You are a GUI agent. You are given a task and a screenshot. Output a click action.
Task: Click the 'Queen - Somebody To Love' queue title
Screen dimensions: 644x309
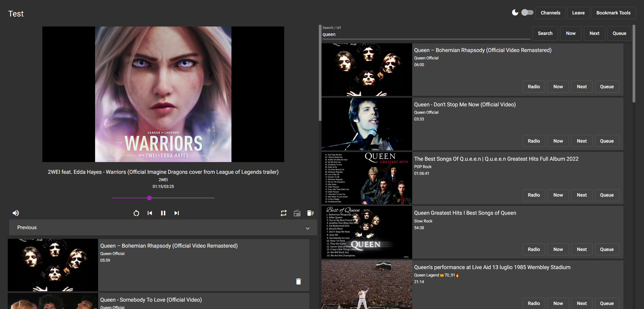tap(151, 300)
